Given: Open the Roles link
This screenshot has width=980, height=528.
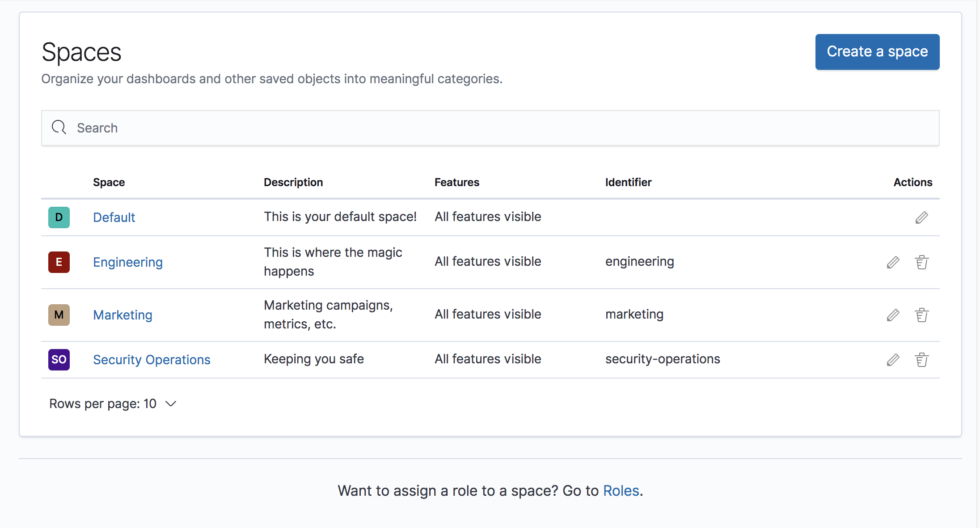Looking at the screenshot, I should [x=621, y=491].
